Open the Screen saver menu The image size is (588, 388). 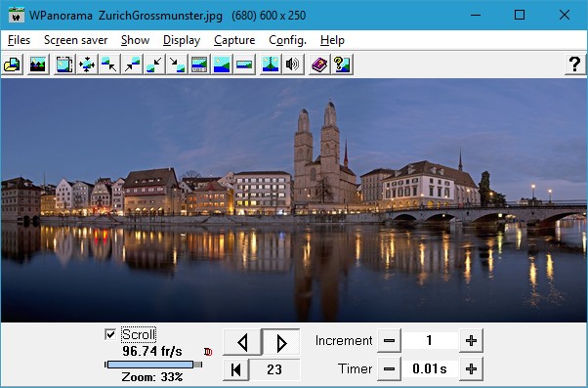pyautogui.click(x=76, y=40)
